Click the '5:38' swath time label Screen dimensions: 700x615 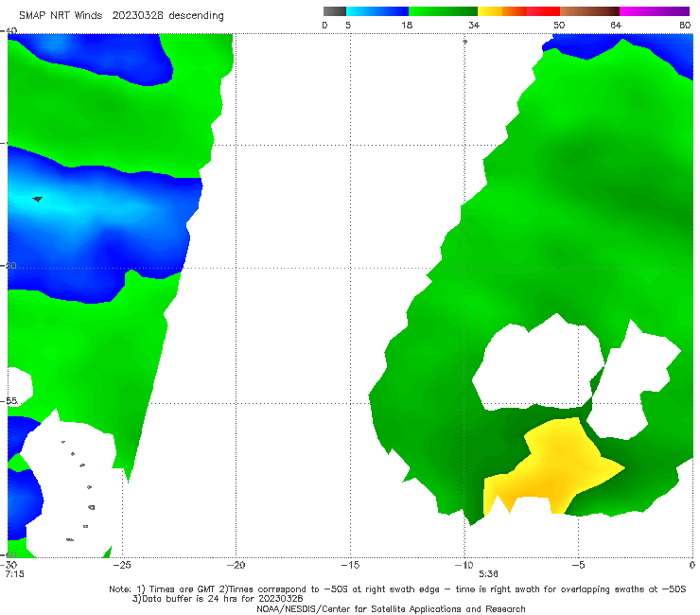(488, 574)
